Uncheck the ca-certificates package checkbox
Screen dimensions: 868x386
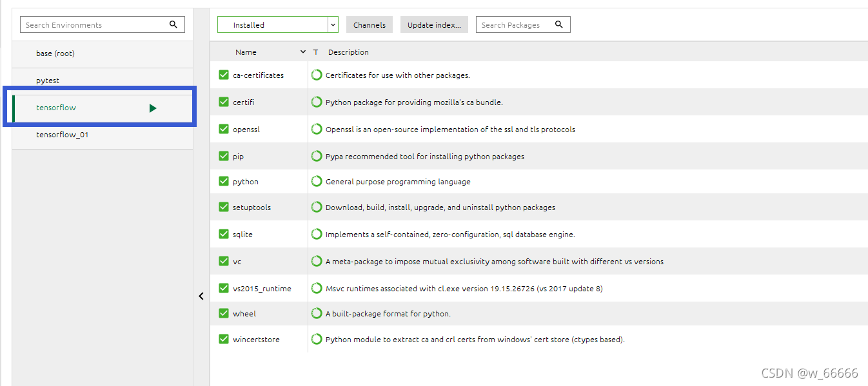pyautogui.click(x=224, y=75)
